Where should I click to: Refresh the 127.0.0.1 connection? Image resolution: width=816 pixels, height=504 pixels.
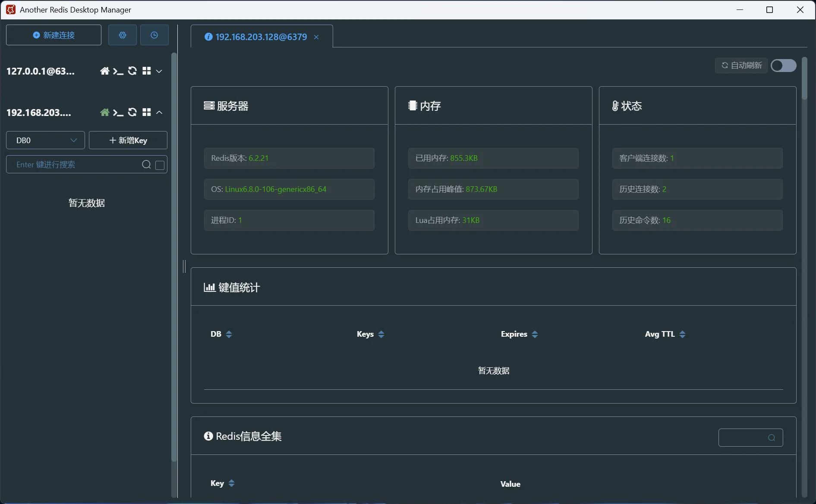[x=132, y=71]
